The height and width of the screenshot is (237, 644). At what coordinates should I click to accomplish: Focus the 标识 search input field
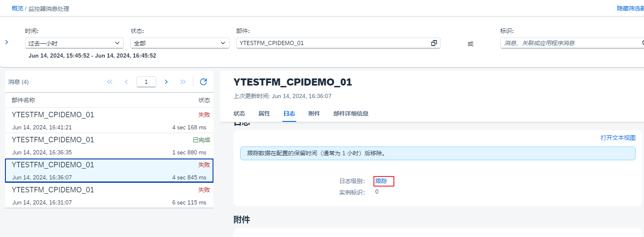pyautogui.click(x=571, y=43)
